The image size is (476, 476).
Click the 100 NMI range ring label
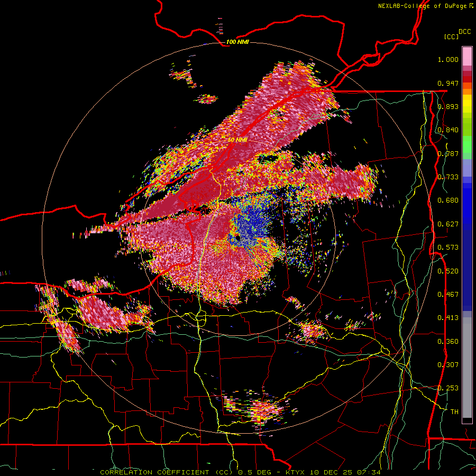[x=237, y=42]
